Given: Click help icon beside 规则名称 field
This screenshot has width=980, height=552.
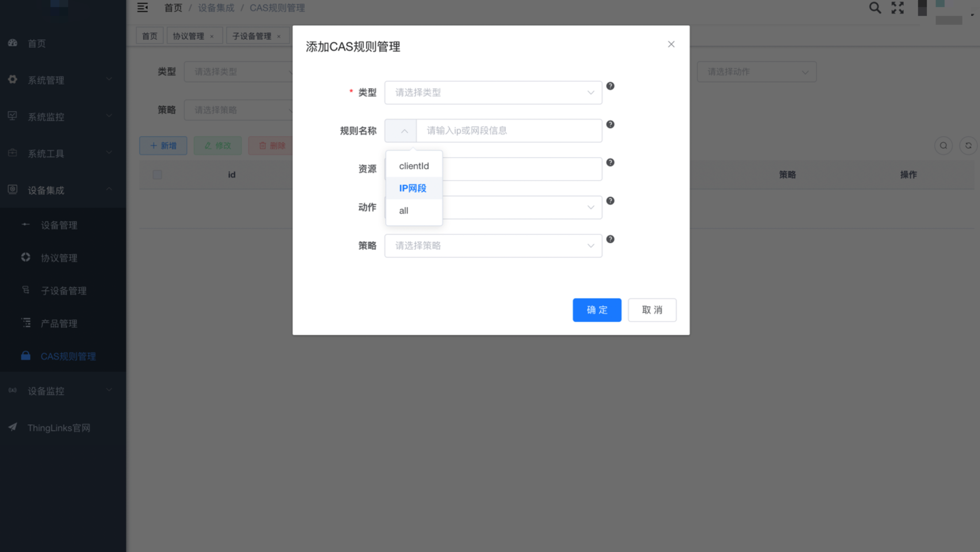Looking at the screenshot, I should point(610,124).
